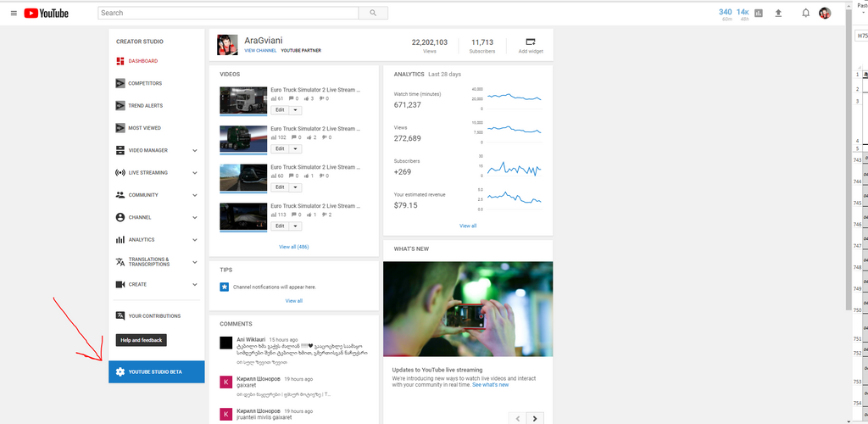Expand the Live Streaming section chevron

[195, 173]
